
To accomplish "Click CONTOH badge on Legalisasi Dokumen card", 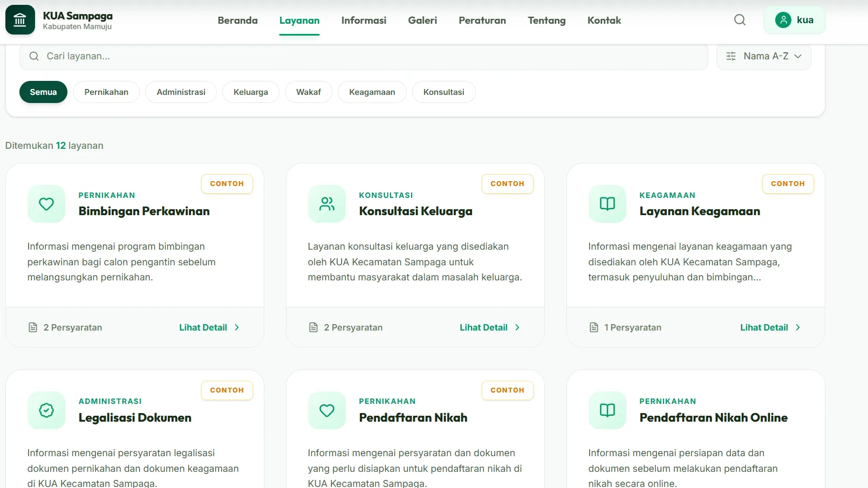I will point(227,390).
